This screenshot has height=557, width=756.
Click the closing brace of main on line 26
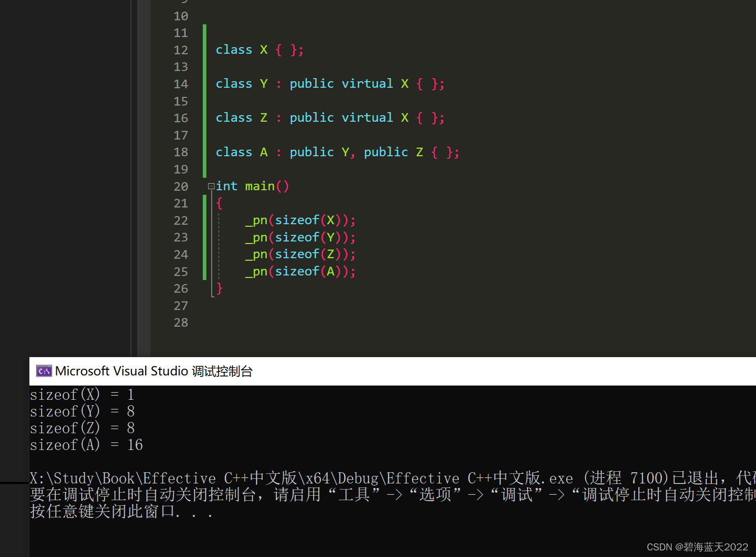click(219, 289)
